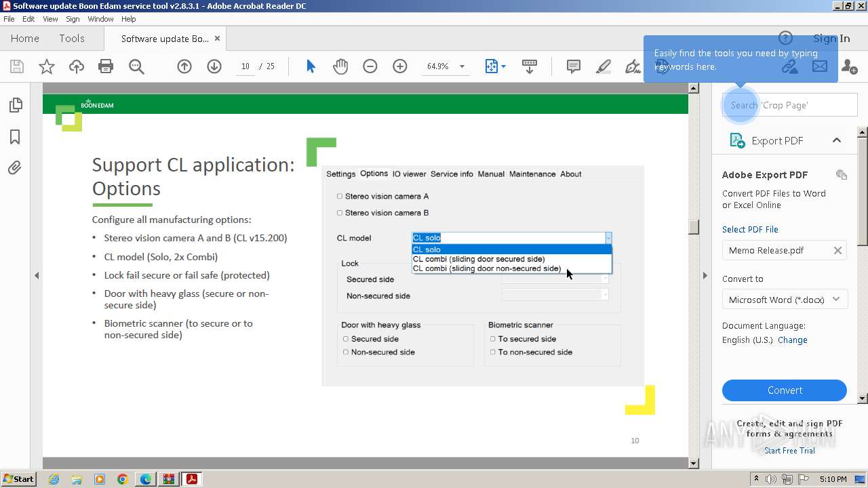Collapse right tools pane arrow
Image resolution: width=868 pixels, height=488 pixels.
tap(705, 275)
